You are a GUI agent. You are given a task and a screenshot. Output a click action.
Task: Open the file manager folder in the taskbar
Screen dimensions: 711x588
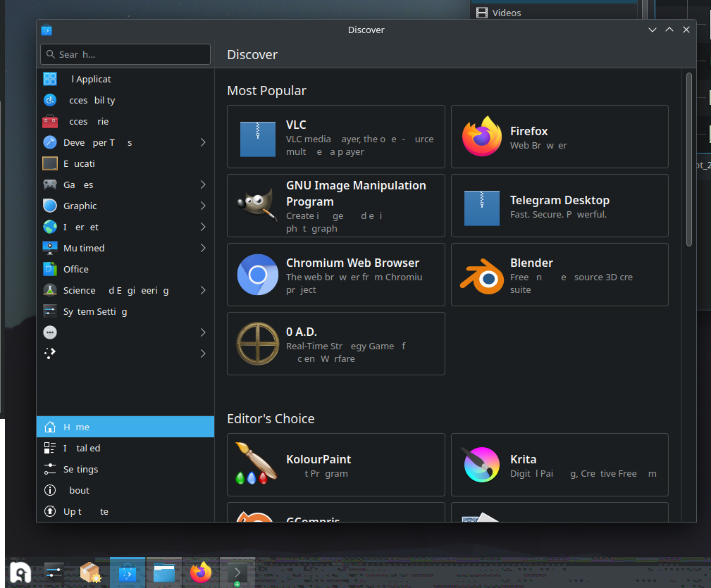(164, 573)
